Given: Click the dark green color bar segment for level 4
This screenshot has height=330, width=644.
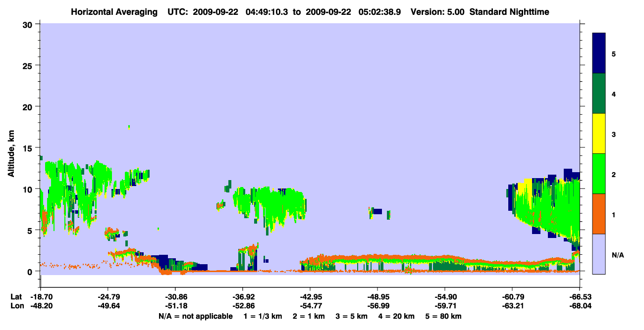Looking at the screenshot, I should click(x=599, y=94).
